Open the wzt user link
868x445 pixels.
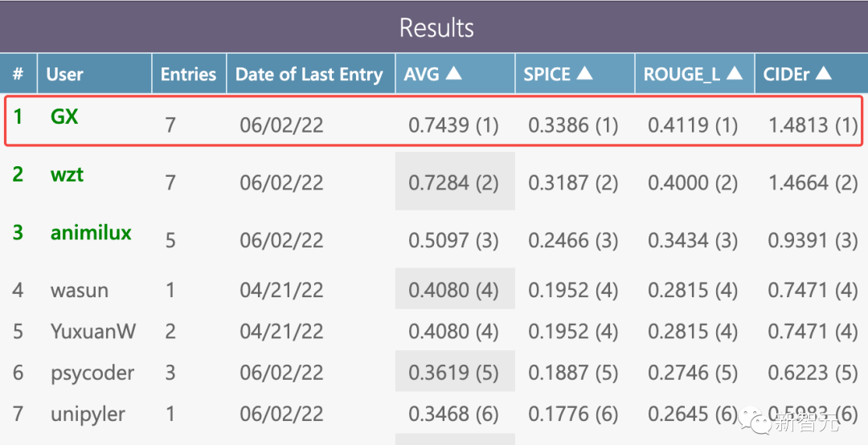coord(67,174)
